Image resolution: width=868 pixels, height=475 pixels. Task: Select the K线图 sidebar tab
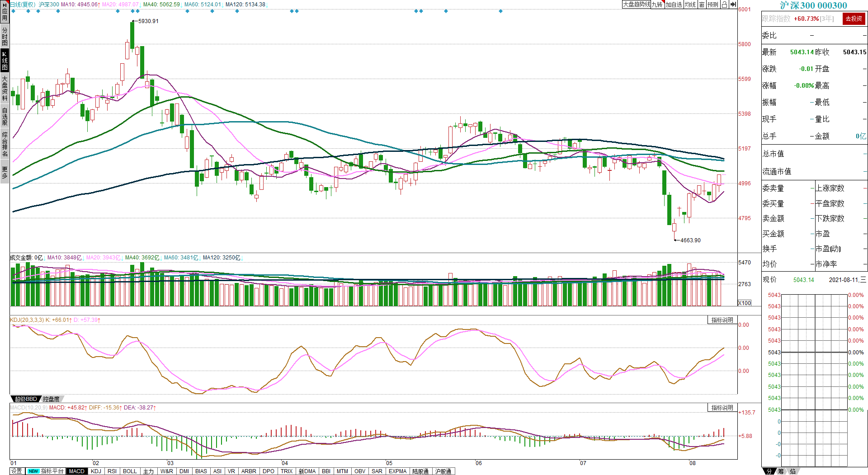tap(5, 61)
